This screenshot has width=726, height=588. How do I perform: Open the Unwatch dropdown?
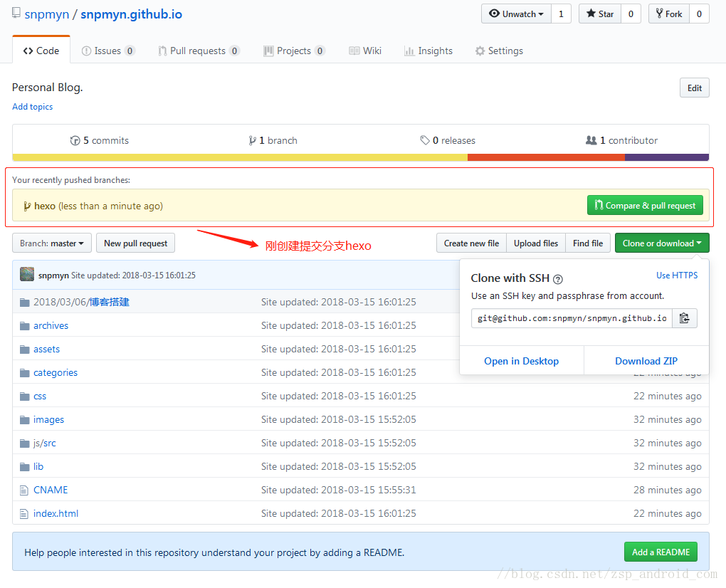click(x=516, y=14)
